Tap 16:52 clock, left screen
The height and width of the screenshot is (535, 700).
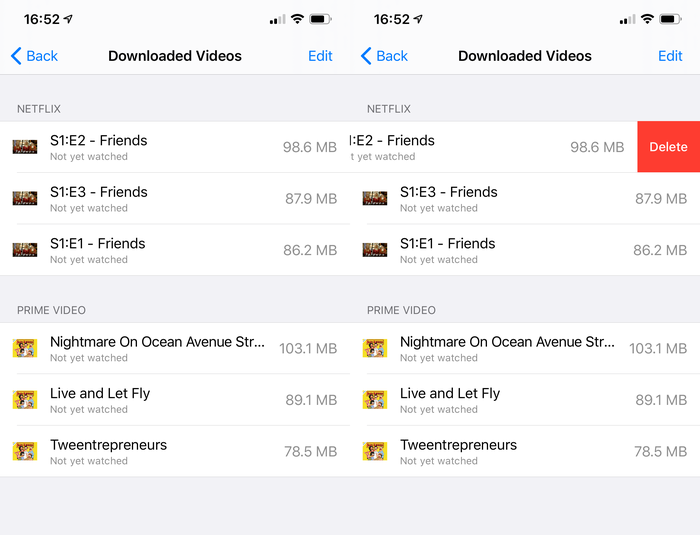click(x=42, y=19)
